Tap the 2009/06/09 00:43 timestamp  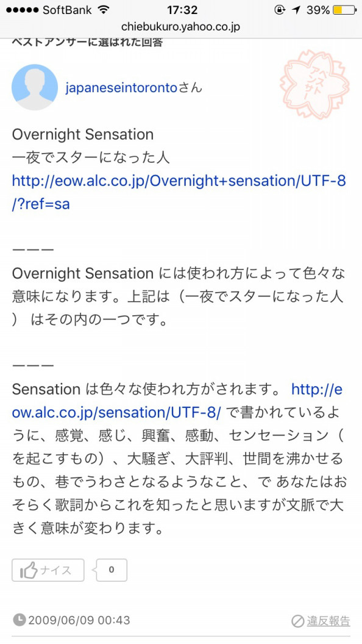coord(79,620)
